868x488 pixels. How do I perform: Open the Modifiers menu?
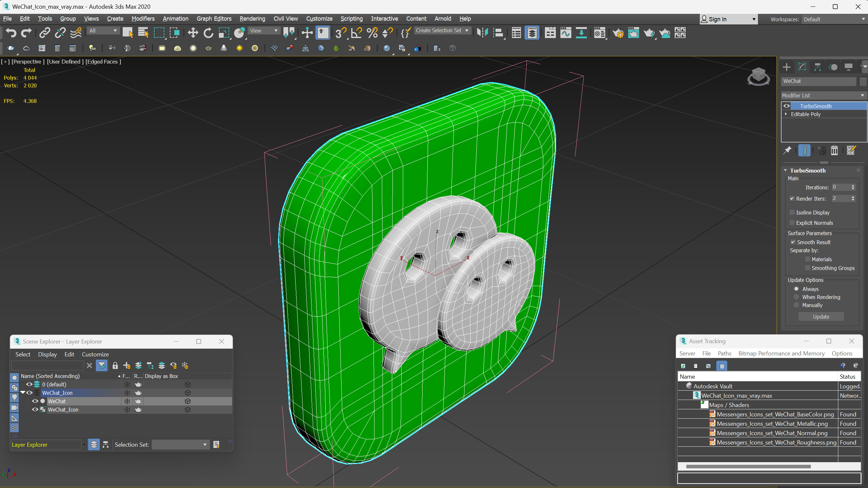tap(143, 19)
